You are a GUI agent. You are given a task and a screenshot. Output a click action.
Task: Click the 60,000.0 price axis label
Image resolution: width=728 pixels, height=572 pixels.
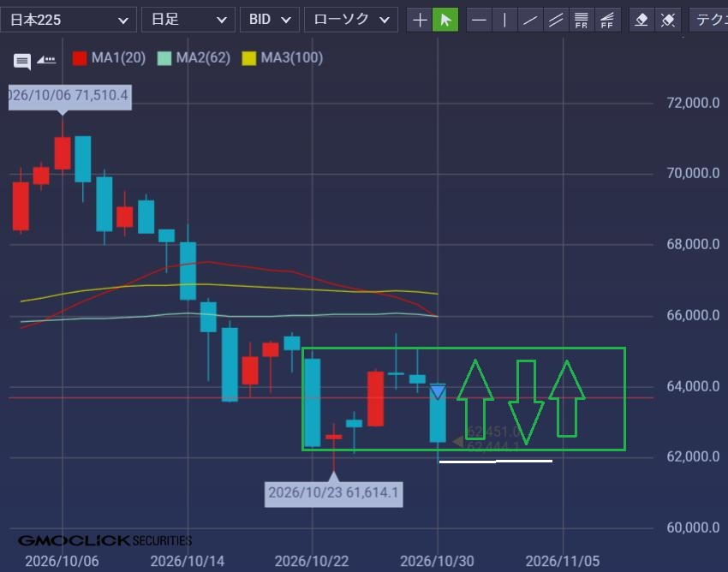click(693, 527)
